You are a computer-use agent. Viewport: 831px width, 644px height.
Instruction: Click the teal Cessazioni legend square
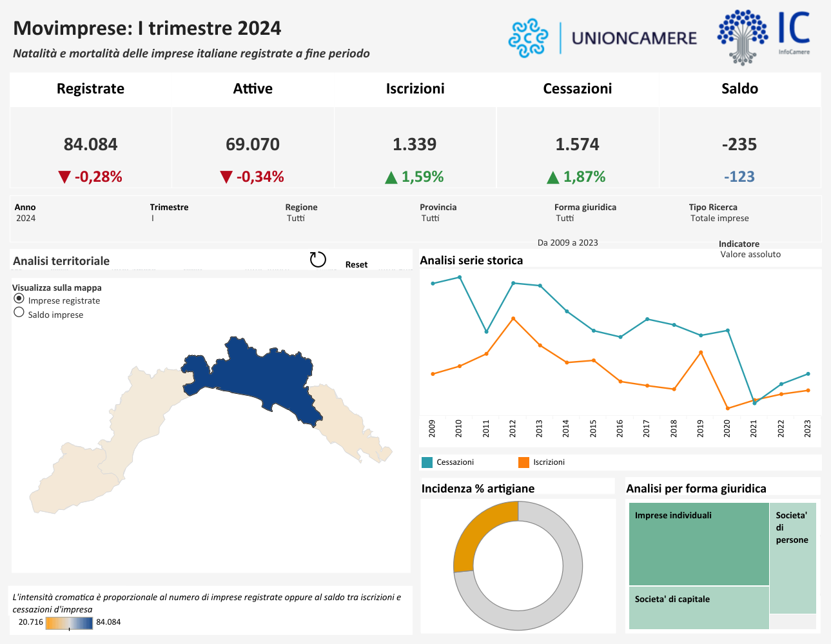click(x=427, y=462)
